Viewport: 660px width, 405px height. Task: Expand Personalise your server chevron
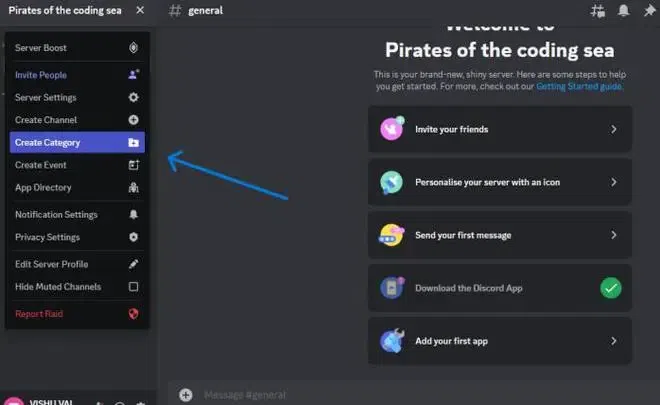614,182
